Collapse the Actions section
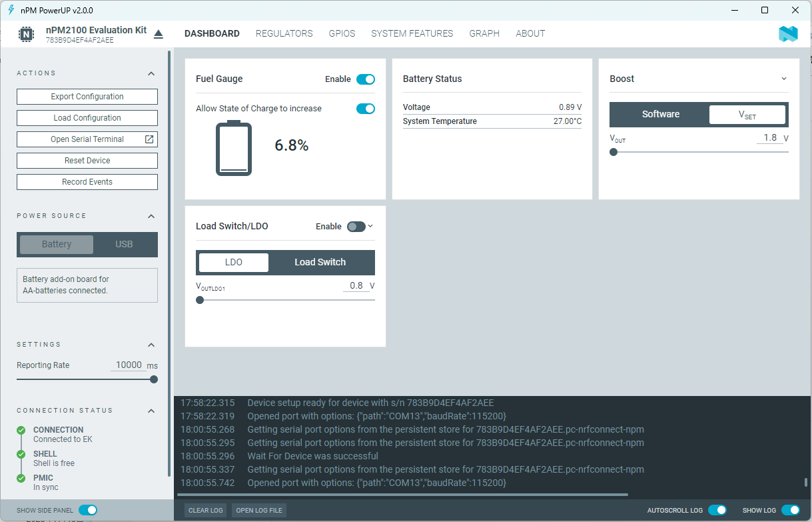 pos(151,73)
